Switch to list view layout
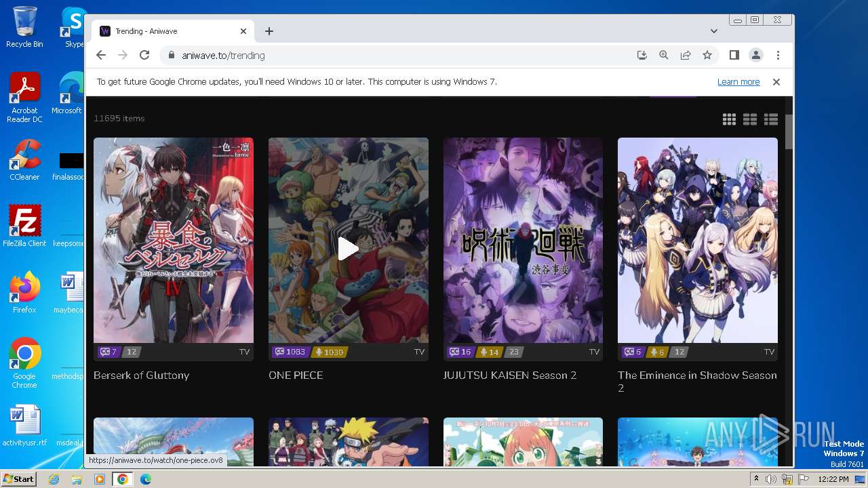This screenshot has width=868, height=488. [x=771, y=119]
